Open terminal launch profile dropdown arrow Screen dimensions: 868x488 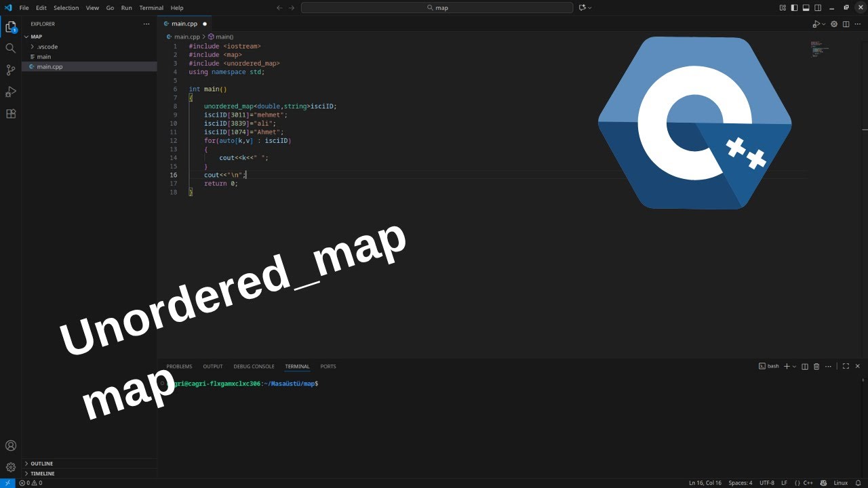[x=794, y=367]
